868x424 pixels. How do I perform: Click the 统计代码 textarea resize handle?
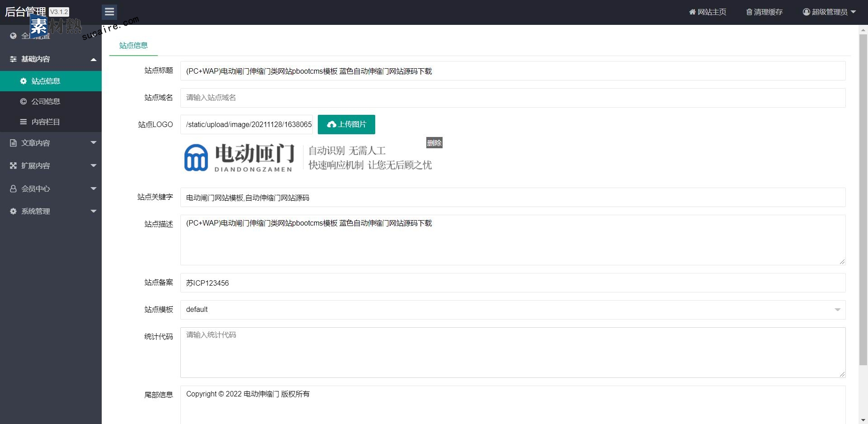(x=842, y=374)
